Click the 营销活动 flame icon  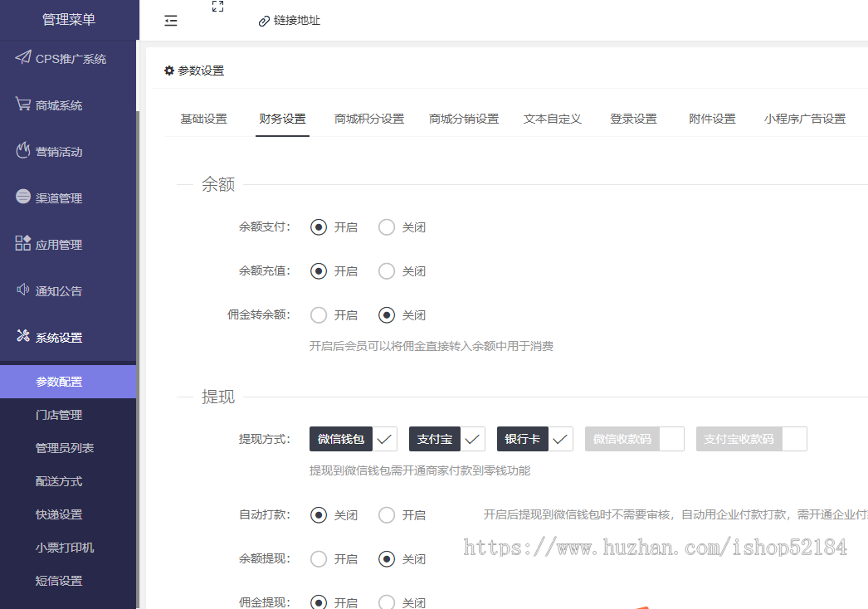pyautogui.click(x=22, y=150)
